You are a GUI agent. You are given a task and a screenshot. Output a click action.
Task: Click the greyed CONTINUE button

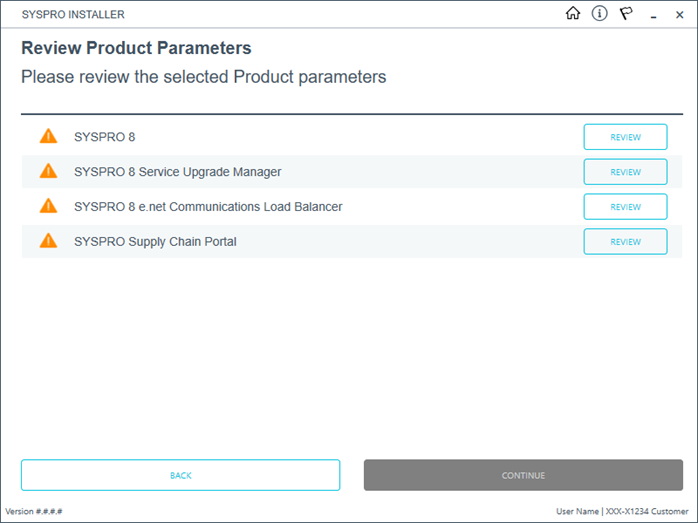(x=523, y=475)
